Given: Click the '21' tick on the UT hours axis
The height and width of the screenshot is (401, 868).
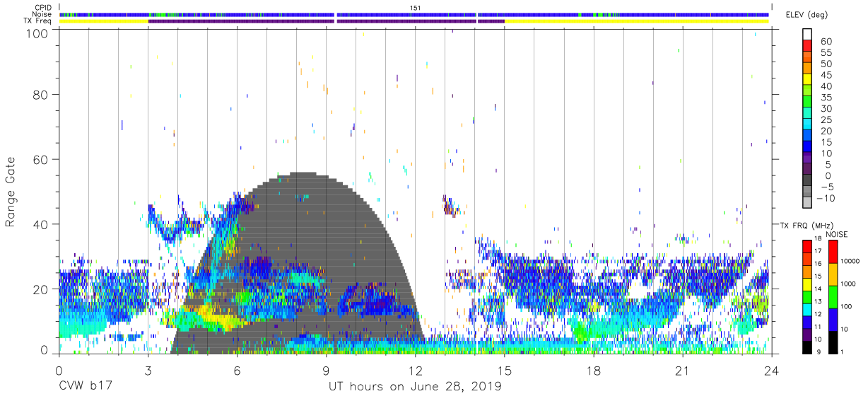Looking at the screenshot, I should pyautogui.click(x=683, y=369).
